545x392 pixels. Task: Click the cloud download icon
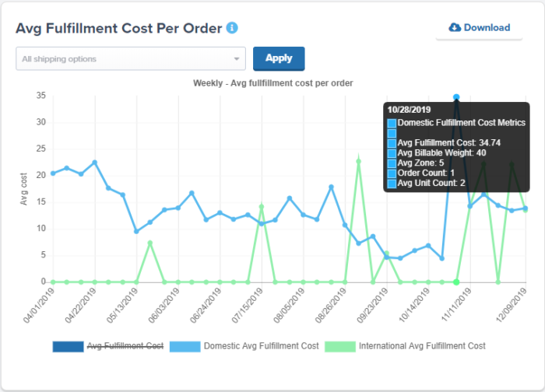455,28
